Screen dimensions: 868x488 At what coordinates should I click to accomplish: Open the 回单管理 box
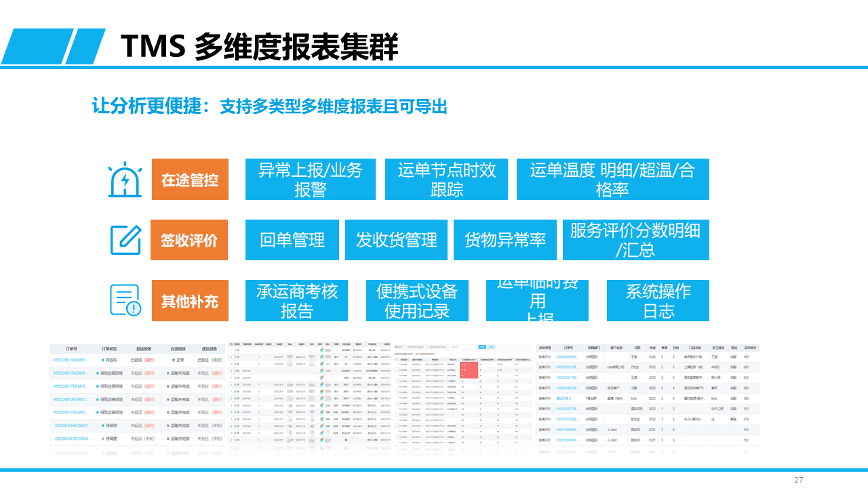(292, 240)
